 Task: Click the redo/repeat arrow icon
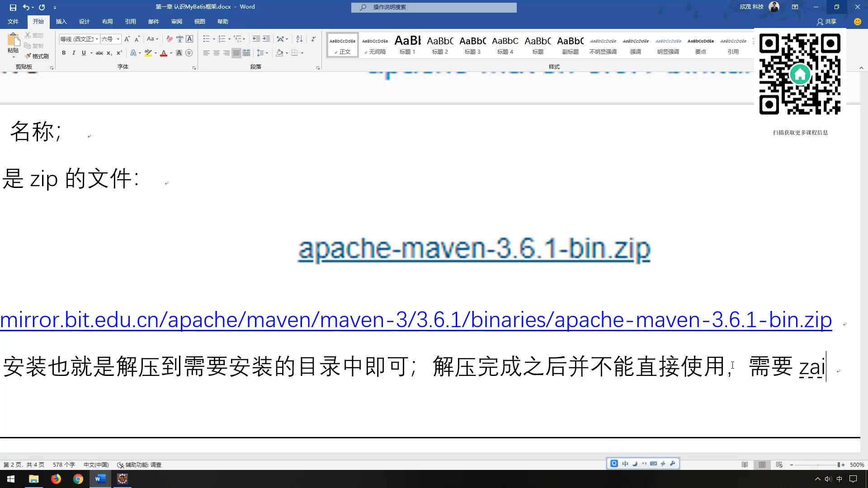(x=42, y=7)
